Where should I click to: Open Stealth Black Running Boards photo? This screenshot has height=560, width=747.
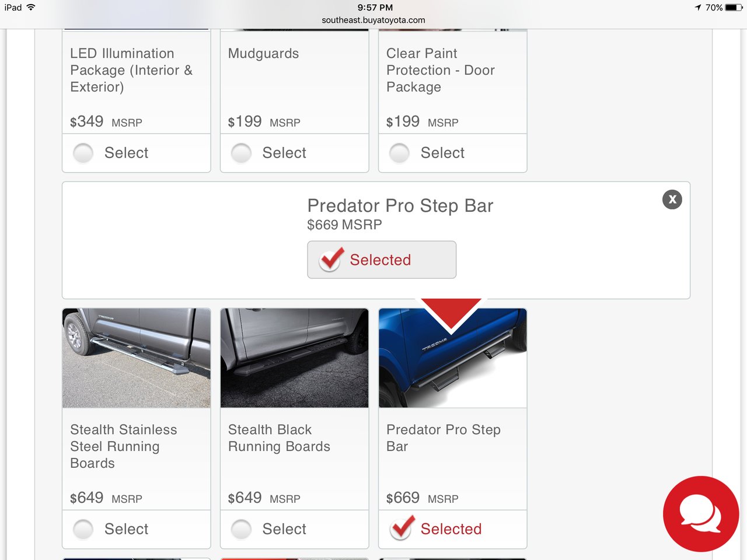point(295,358)
